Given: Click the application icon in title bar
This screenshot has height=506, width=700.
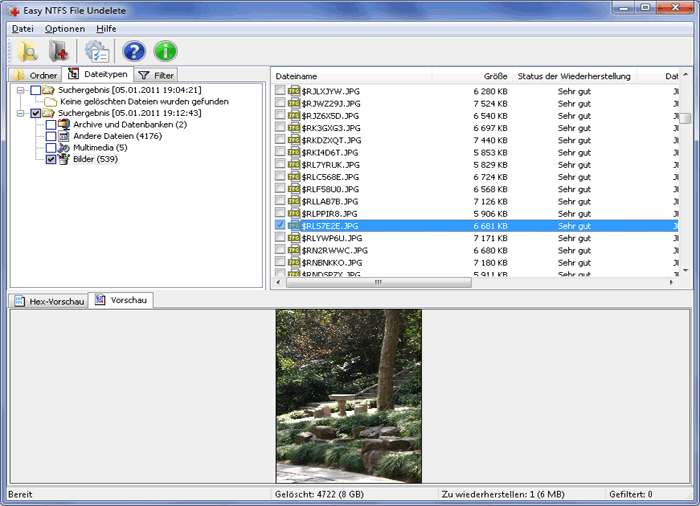Looking at the screenshot, I should pyautogui.click(x=13, y=10).
